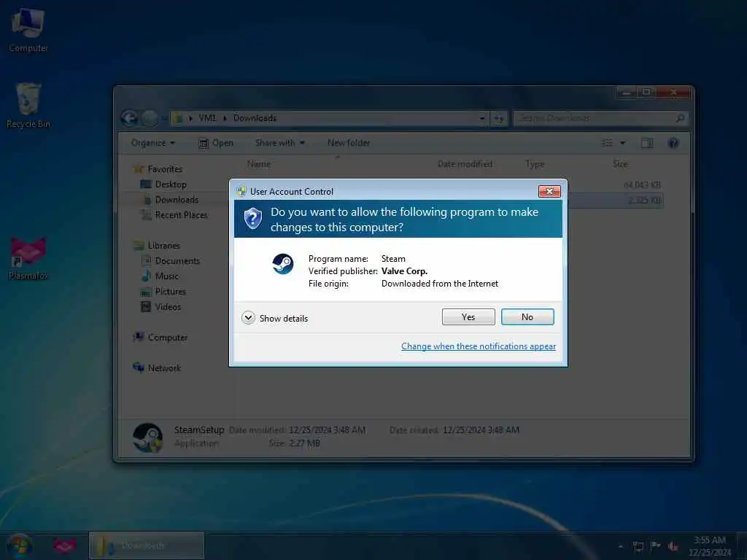Viewport: 747px width, 560px height.
Task: Sort by Name column header
Action: pos(259,164)
